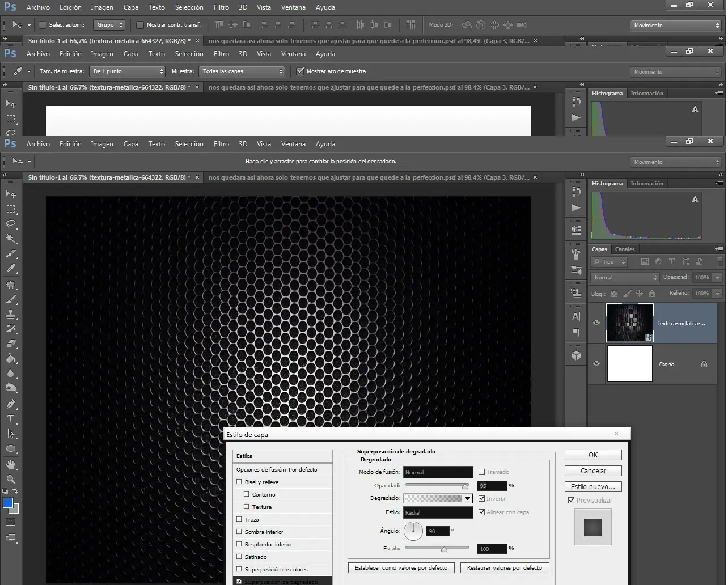Click 'Restaurar valores por defecto'
728x585 pixels.
tap(505, 567)
